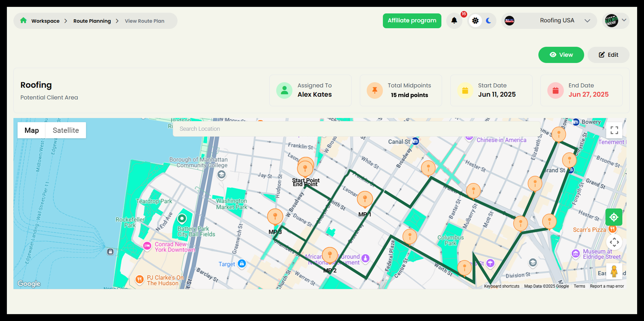Image resolution: width=644 pixels, height=321 pixels.
Task: Click the Roofing USA company logo
Action: point(509,21)
